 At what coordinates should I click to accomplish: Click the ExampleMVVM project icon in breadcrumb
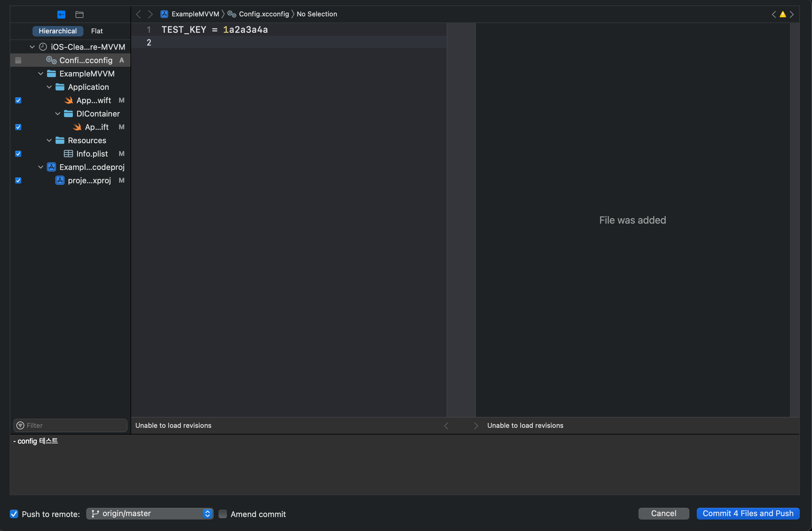pyautogui.click(x=164, y=14)
